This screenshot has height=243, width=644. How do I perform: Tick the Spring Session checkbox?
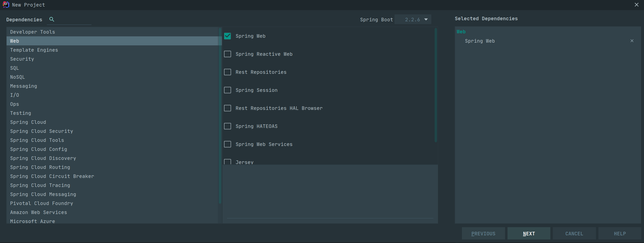(227, 90)
